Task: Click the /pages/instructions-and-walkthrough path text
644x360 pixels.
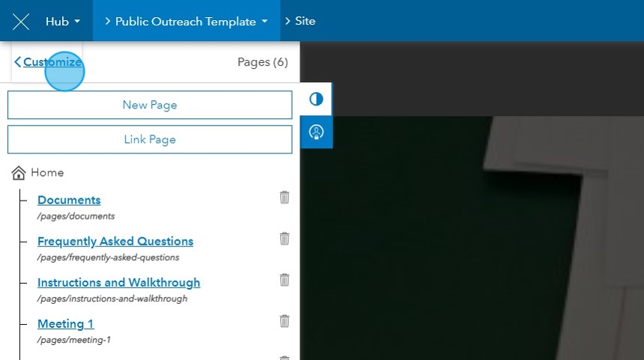Action: [112, 299]
